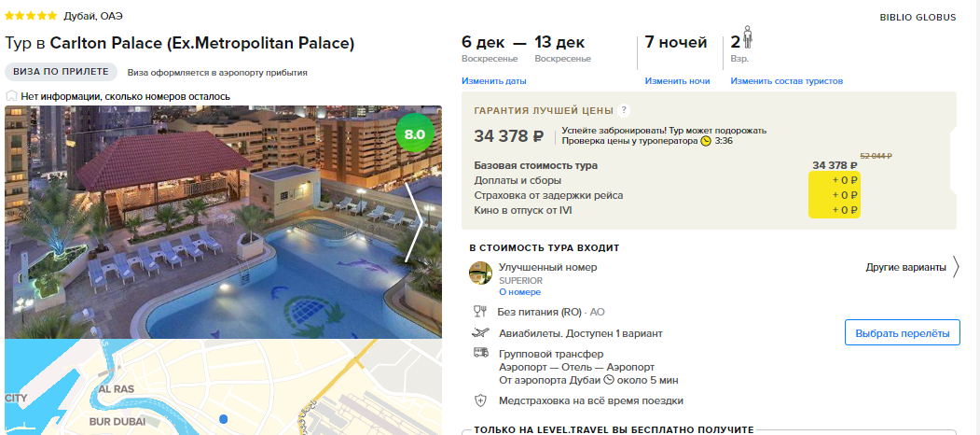Screen dimensions: 980x435
Task: Click the medical insurance shield icon
Action: 480,400
